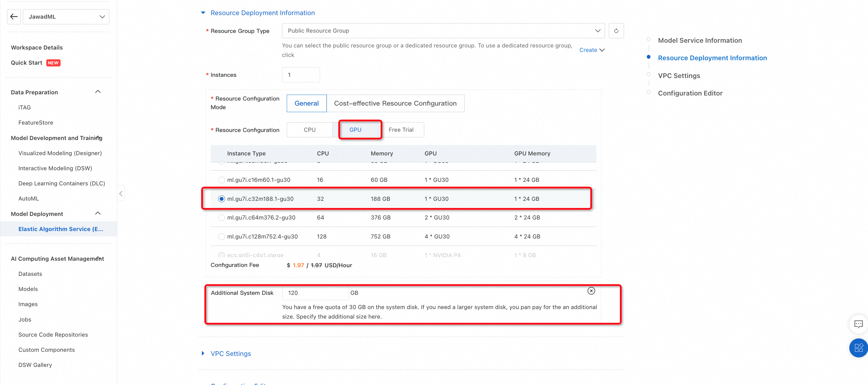Open iTAG in the sidebar
The image size is (868, 385).
(x=25, y=107)
